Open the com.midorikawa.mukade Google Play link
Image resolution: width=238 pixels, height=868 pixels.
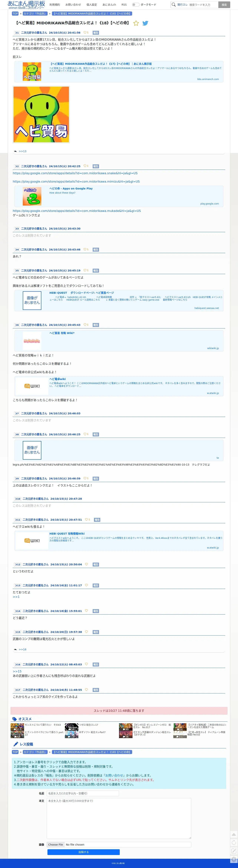tap(77, 211)
